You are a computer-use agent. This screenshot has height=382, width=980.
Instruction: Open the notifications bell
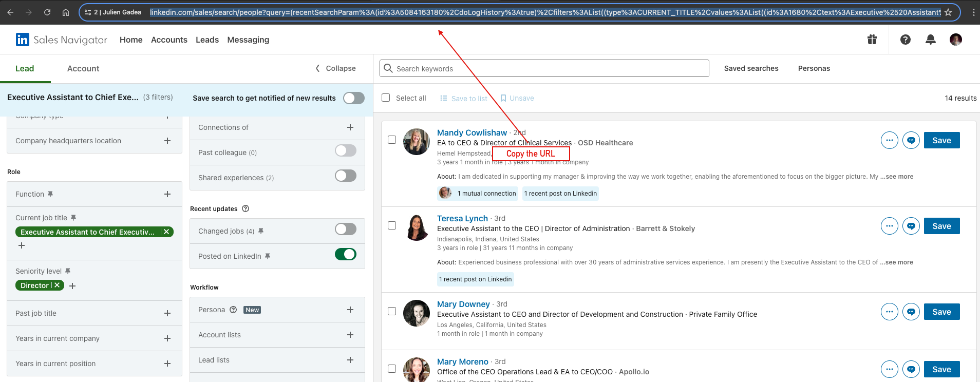pos(930,40)
